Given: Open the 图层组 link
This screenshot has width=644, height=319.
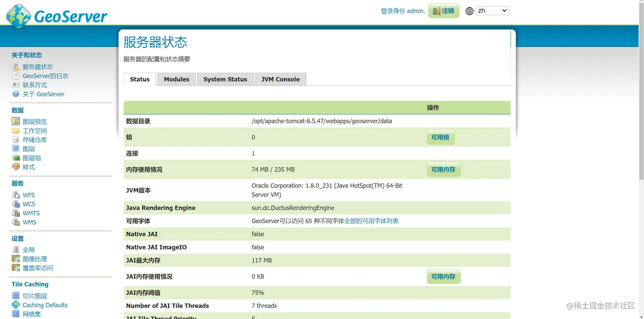Looking at the screenshot, I should pos(32,158).
